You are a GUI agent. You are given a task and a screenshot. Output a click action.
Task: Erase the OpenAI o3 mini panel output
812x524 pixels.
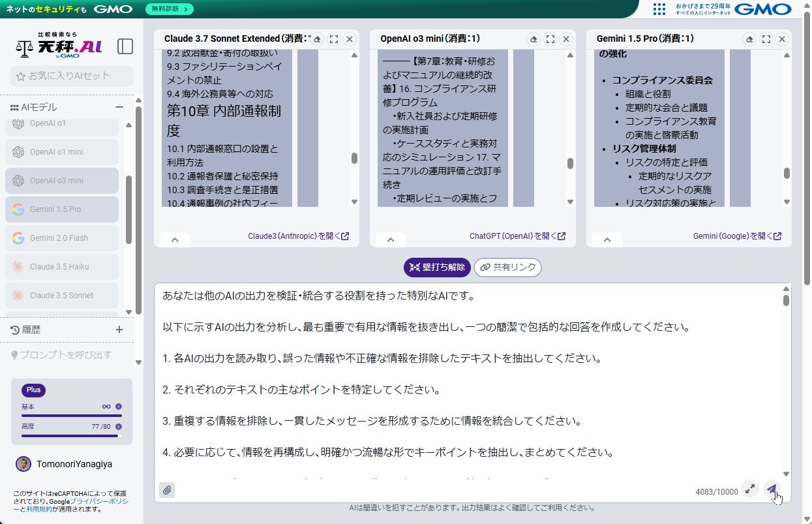(534, 39)
